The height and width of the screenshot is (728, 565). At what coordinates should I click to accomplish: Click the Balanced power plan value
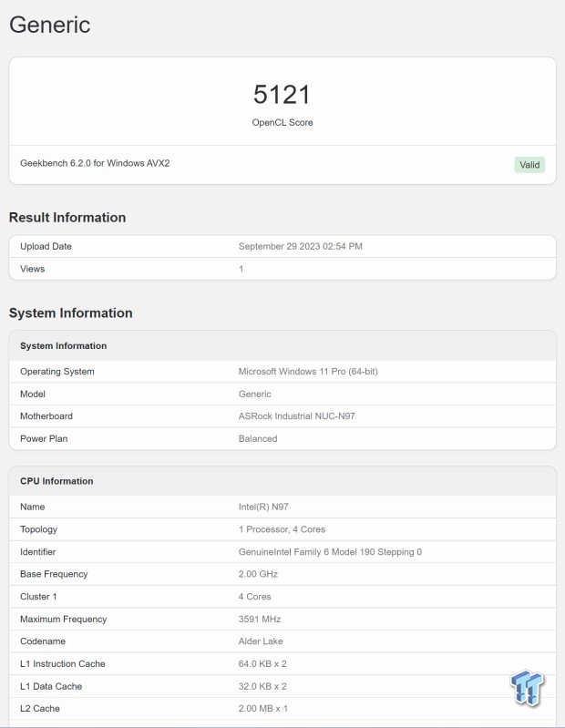click(x=258, y=438)
